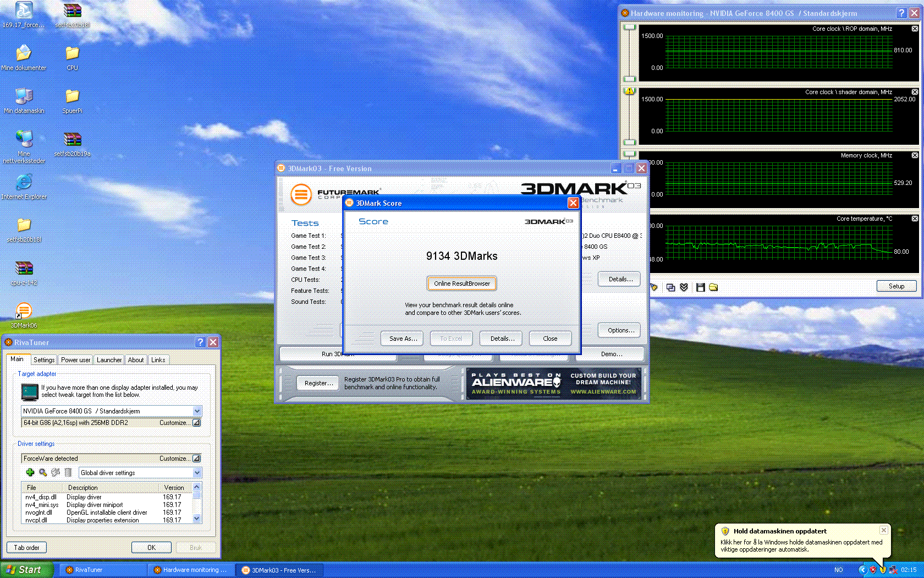Image resolution: width=924 pixels, height=578 pixels.
Task: Click the upper slider handle of the ROP domain graph
Action: 630,27
